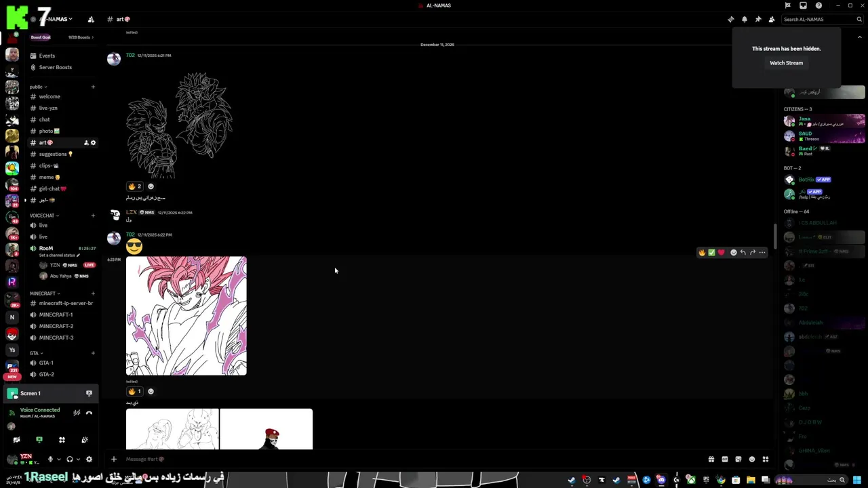This screenshot has height=488, width=868.
Task: Join GTA-1 voice channel
Action: [46, 363]
